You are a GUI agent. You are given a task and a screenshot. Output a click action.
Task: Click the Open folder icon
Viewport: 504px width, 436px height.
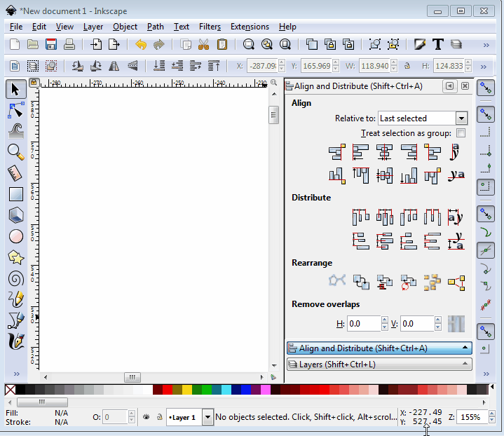tap(33, 44)
